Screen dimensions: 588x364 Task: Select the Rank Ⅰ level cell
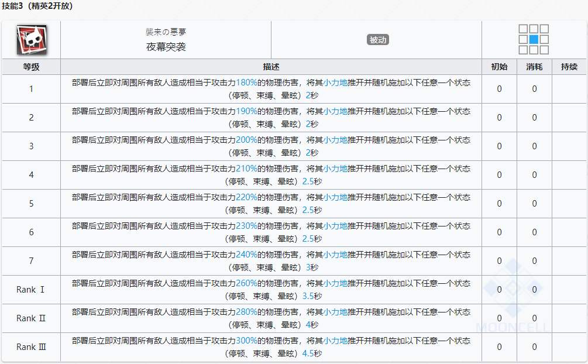pyautogui.click(x=31, y=290)
